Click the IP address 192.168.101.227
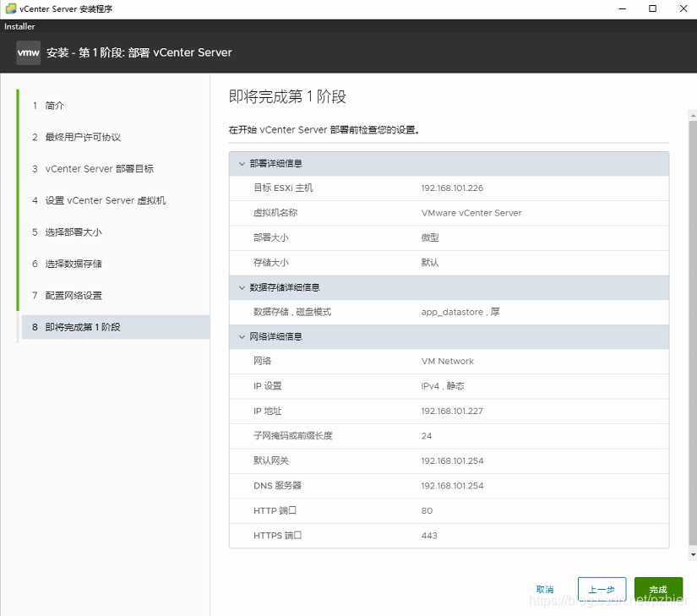This screenshot has height=616, width=697. (x=452, y=412)
